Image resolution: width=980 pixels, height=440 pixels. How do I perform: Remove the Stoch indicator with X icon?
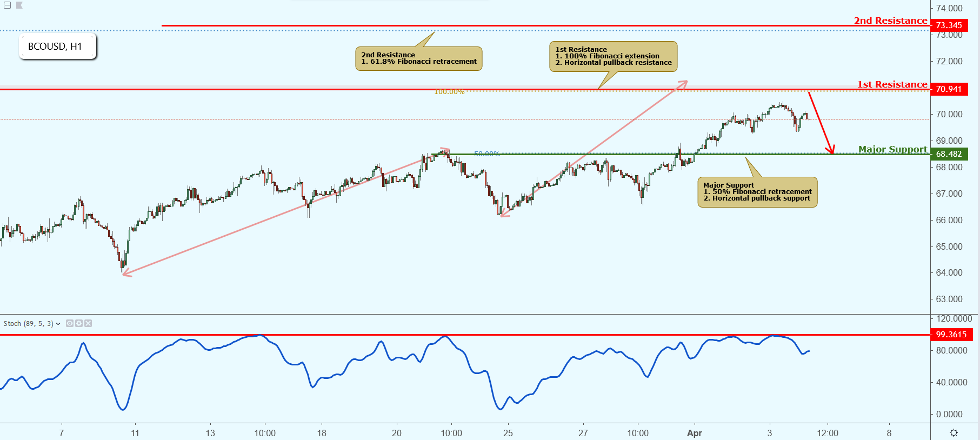point(88,323)
